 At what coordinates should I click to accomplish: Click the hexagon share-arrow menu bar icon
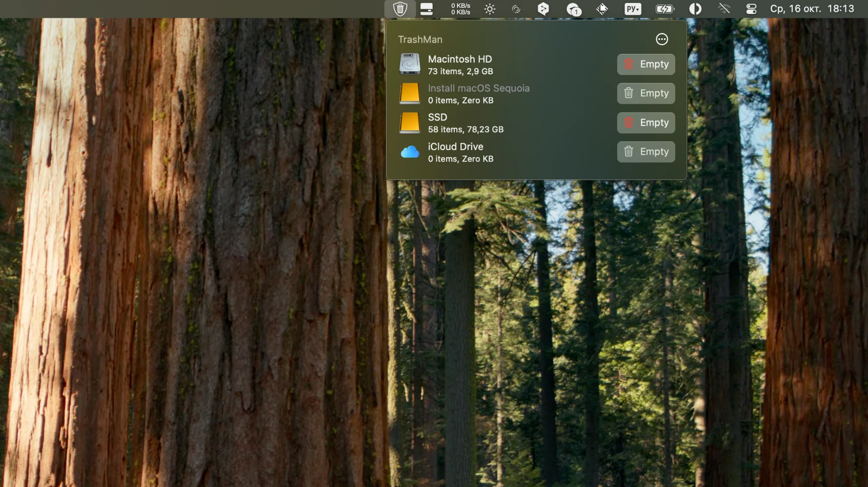click(x=543, y=9)
